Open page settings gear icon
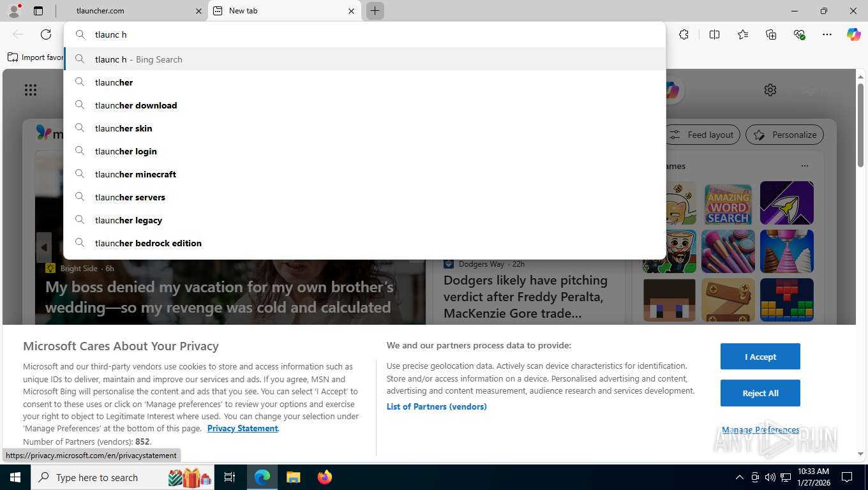Image resolution: width=868 pixels, height=490 pixels. point(770,90)
